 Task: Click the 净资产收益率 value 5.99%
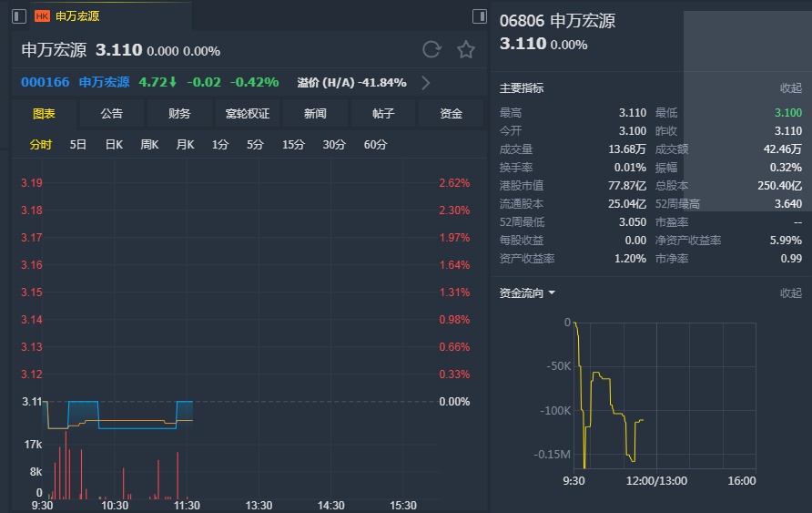[x=787, y=241]
